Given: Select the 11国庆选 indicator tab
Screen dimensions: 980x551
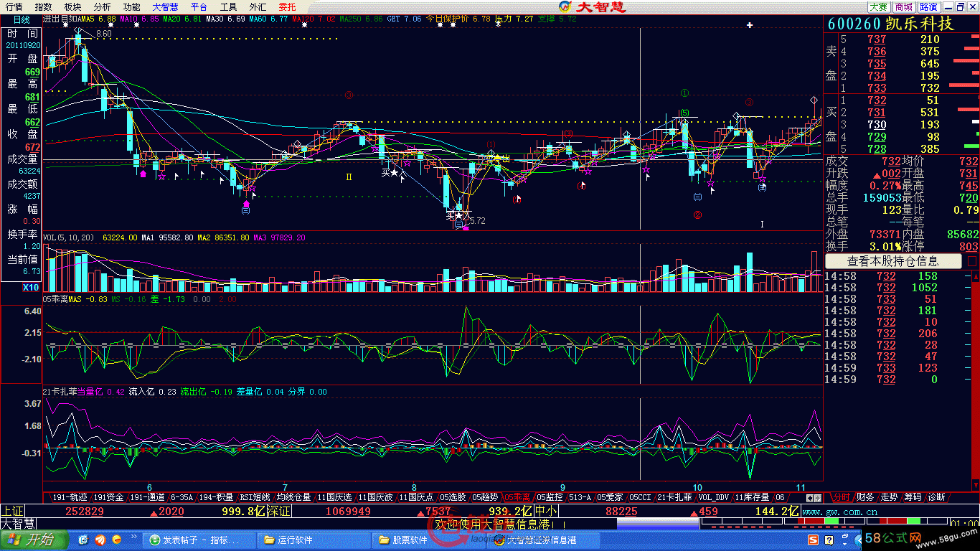Looking at the screenshot, I should 334,496.
